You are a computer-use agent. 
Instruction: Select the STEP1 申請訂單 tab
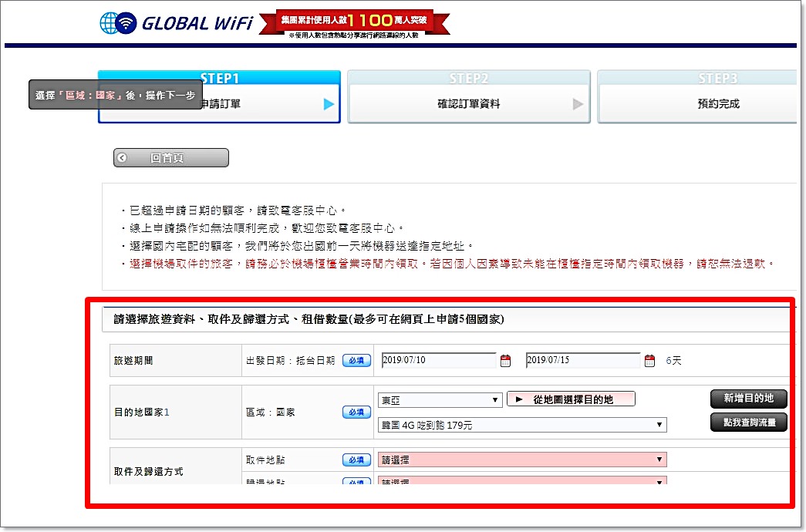(x=220, y=96)
